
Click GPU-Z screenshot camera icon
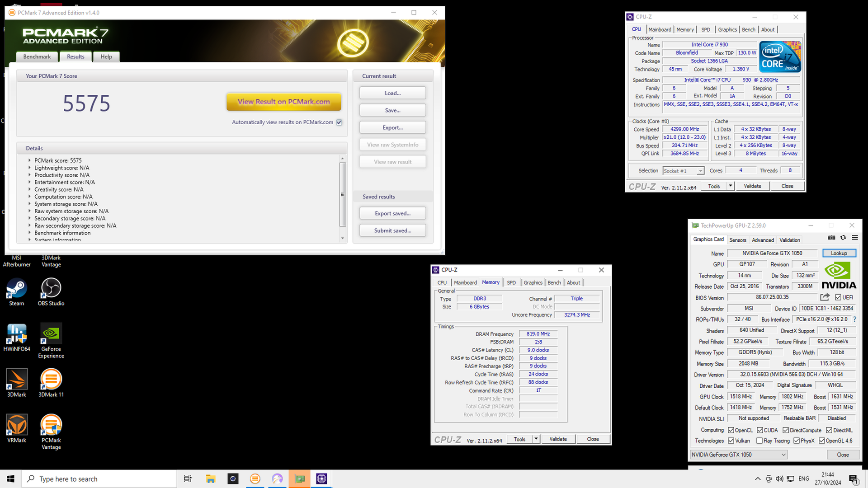[831, 238]
